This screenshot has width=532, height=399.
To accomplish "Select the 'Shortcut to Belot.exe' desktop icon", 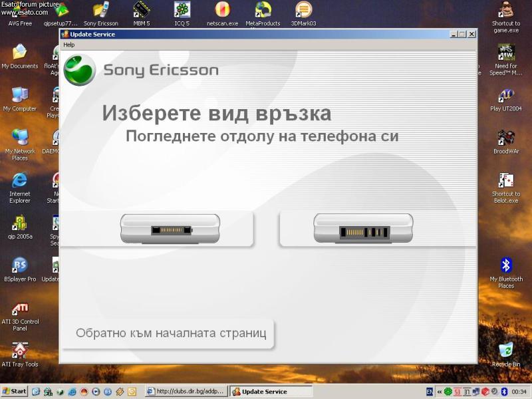I will (x=506, y=188).
